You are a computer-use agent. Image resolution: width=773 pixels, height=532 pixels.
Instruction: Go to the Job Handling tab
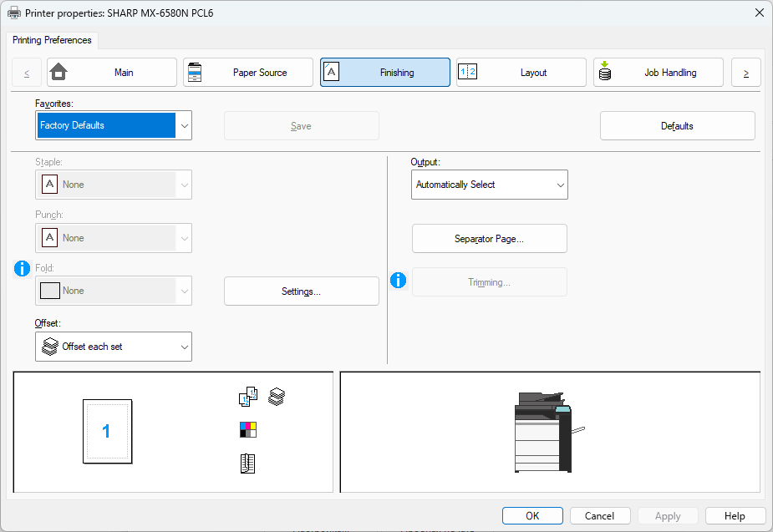click(x=659, y=73)
